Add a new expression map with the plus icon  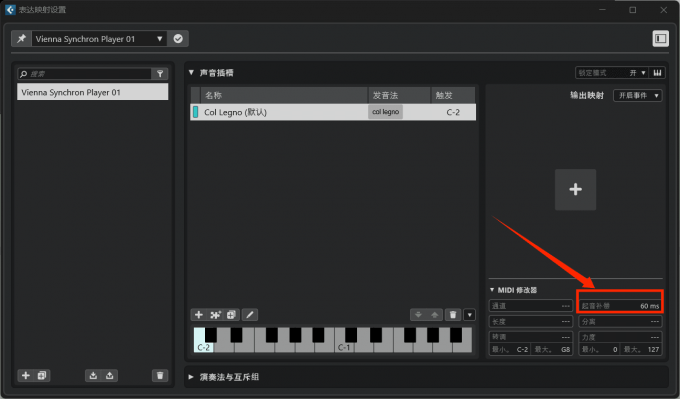coord(26,376)
